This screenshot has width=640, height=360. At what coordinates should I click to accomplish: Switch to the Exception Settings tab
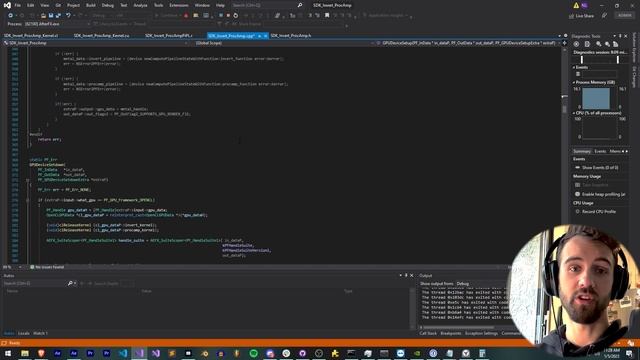[x=481, y=333]
